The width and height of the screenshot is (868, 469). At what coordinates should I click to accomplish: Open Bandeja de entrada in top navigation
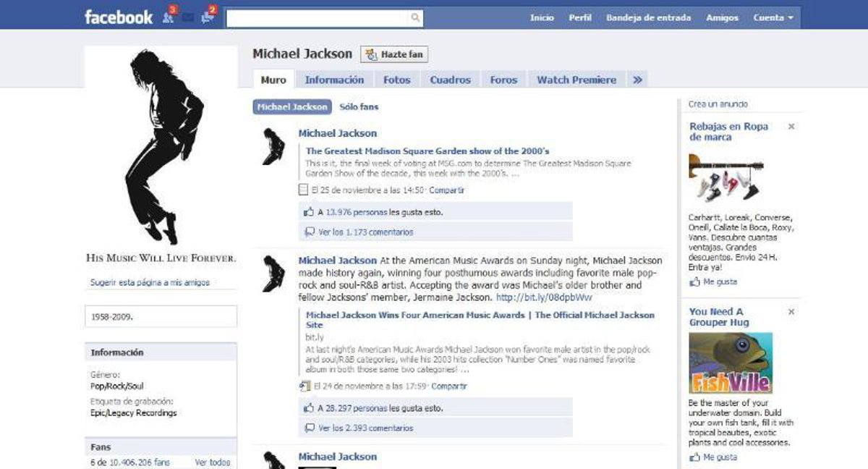648,18
